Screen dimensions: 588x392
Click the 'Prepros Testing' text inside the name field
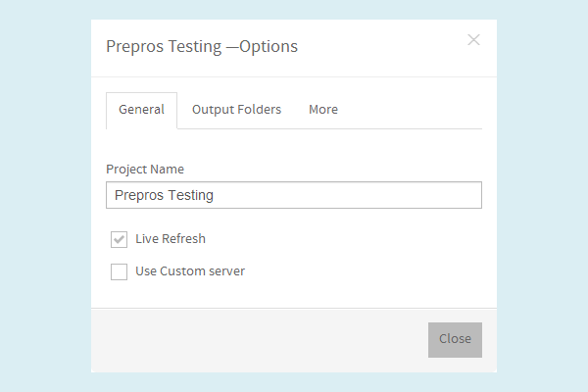click(x=164, y=195)
